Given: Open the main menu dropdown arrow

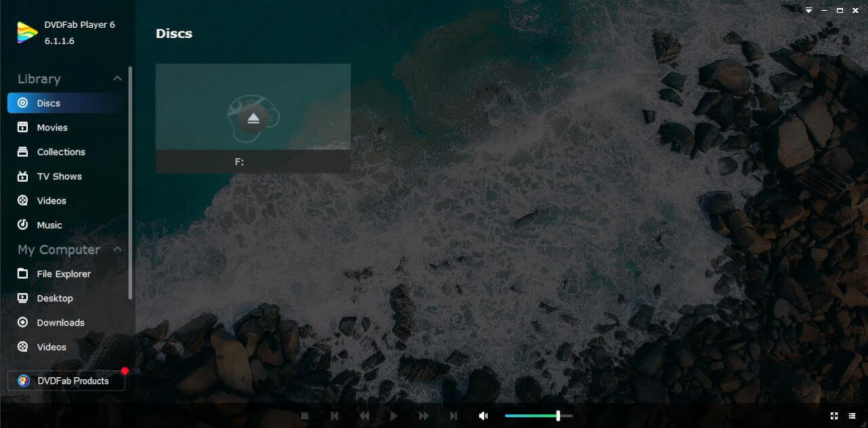Looking at the screenshot, I should (x=809, y=11).
